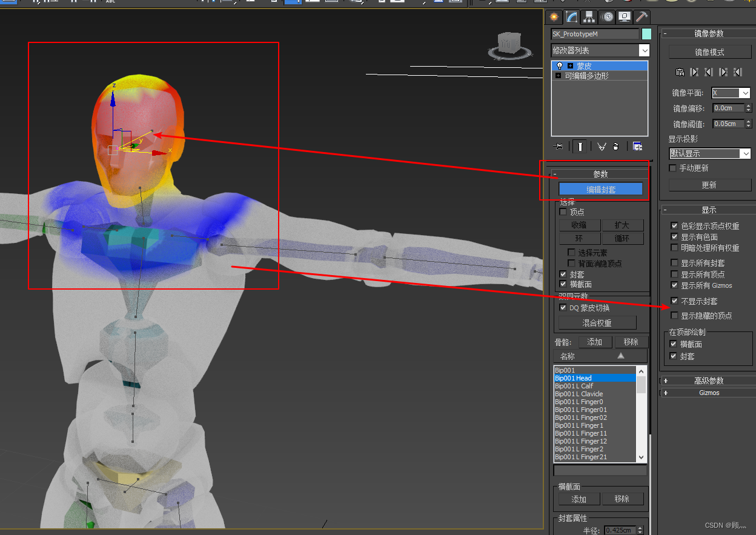The width and height of the screenshot is (756, 535).
Task: Click the 更新 button
Action: tap(709, 185)
